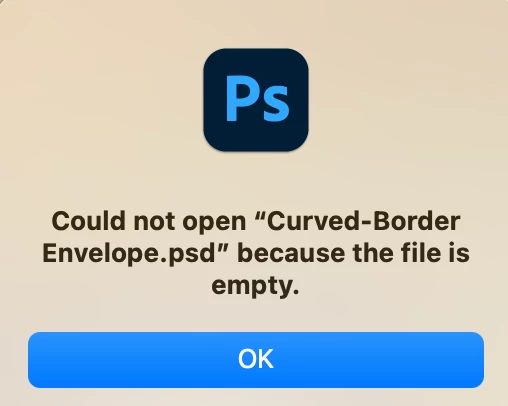Select the dark blue Photoshop logo tile
Image resolution: width=508 pixels, height=406 pixels.
pyautogui.click(x=256, y=100)
